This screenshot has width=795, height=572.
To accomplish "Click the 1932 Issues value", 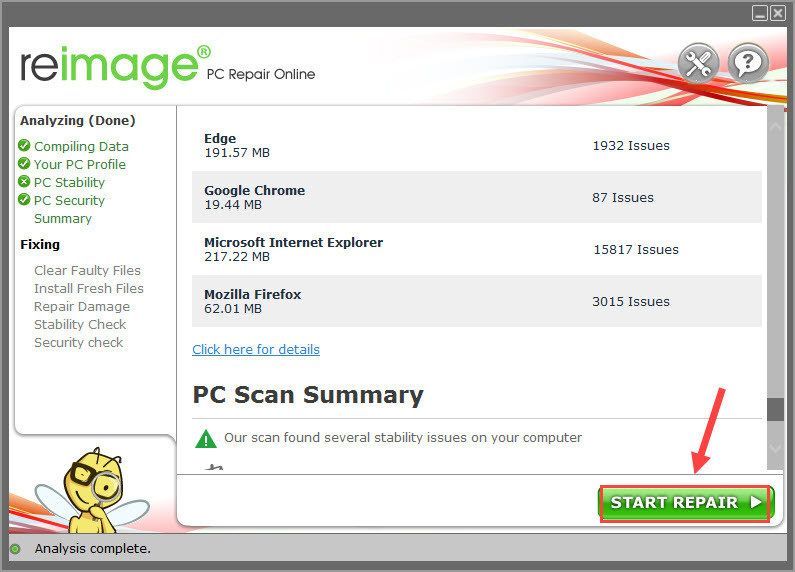I will click(631, 146).
